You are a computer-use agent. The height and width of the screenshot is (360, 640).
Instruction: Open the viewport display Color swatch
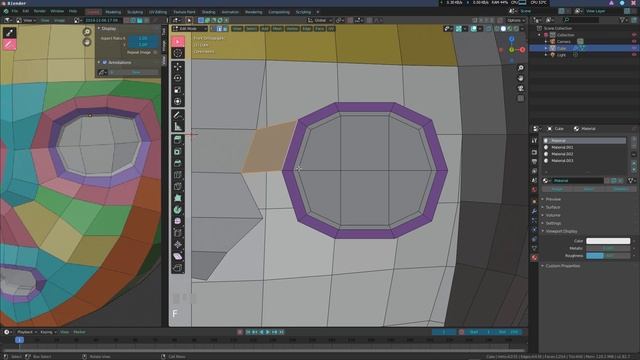(x=608, y=241)
